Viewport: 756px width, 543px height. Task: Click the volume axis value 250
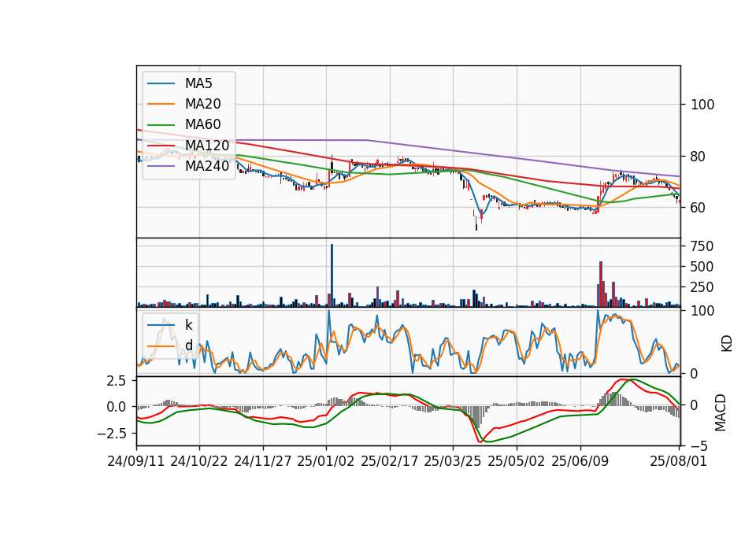coord(702,287)
